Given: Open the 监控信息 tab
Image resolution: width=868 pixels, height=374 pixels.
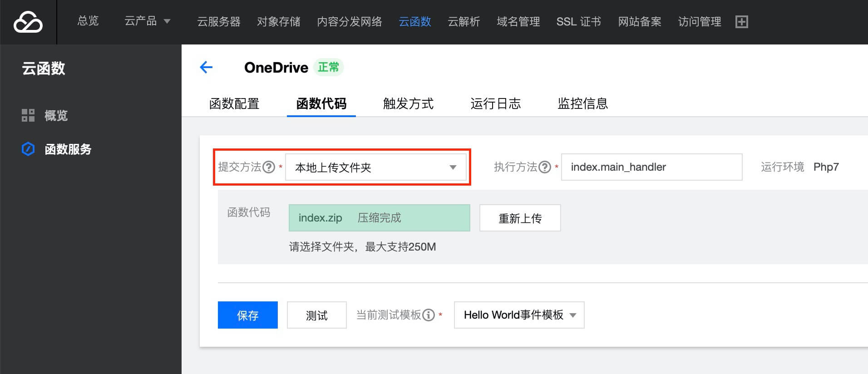Looking at the screenshot, I should 582,103.
